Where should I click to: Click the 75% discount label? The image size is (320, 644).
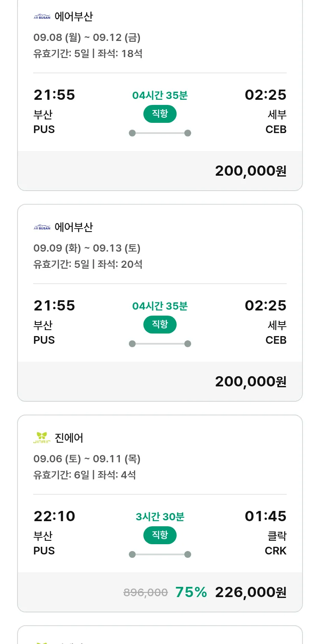point(191,592)
